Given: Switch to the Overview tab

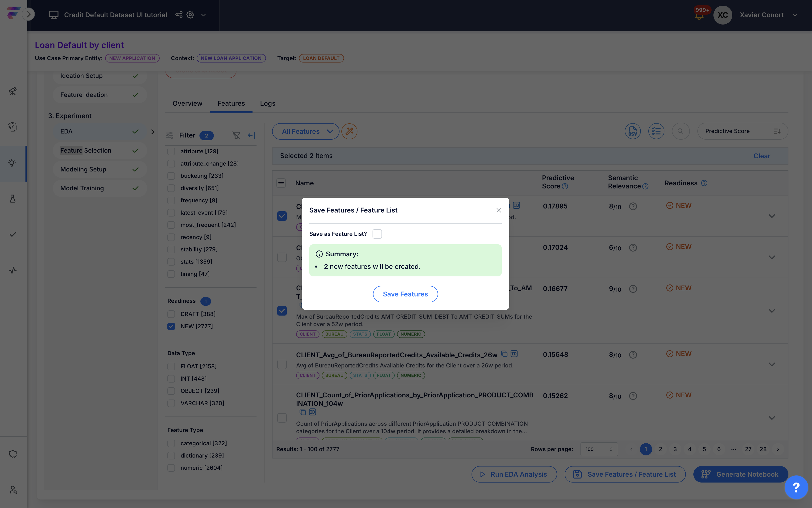Looking at the screenshot, I should (187, 104).
